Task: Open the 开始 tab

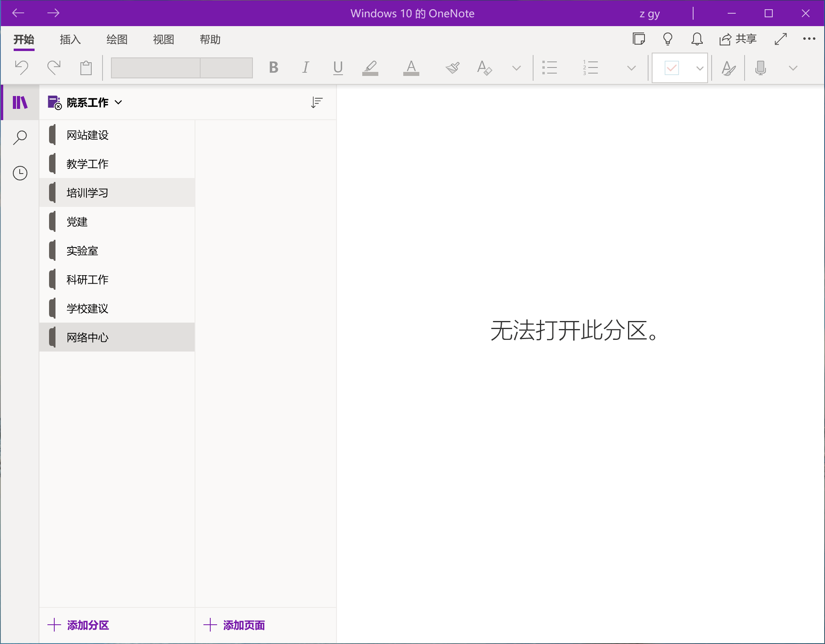Action: (x=24, y=40)
